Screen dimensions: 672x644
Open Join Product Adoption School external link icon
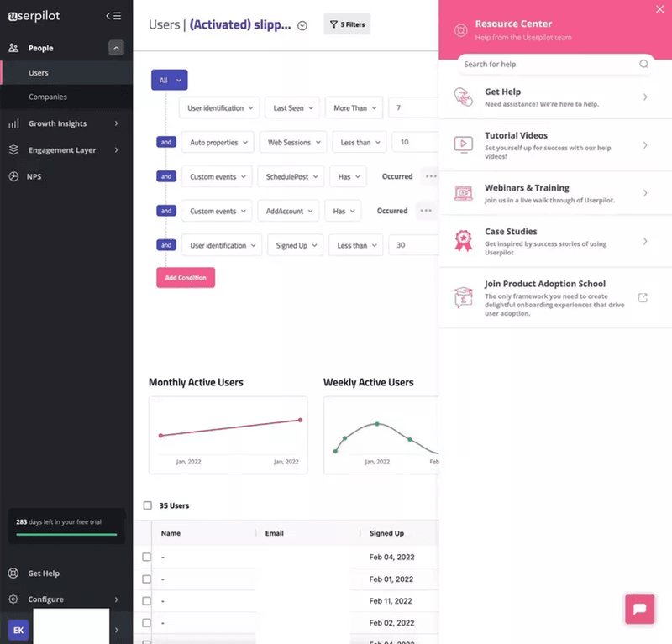[x=643, y=297]
